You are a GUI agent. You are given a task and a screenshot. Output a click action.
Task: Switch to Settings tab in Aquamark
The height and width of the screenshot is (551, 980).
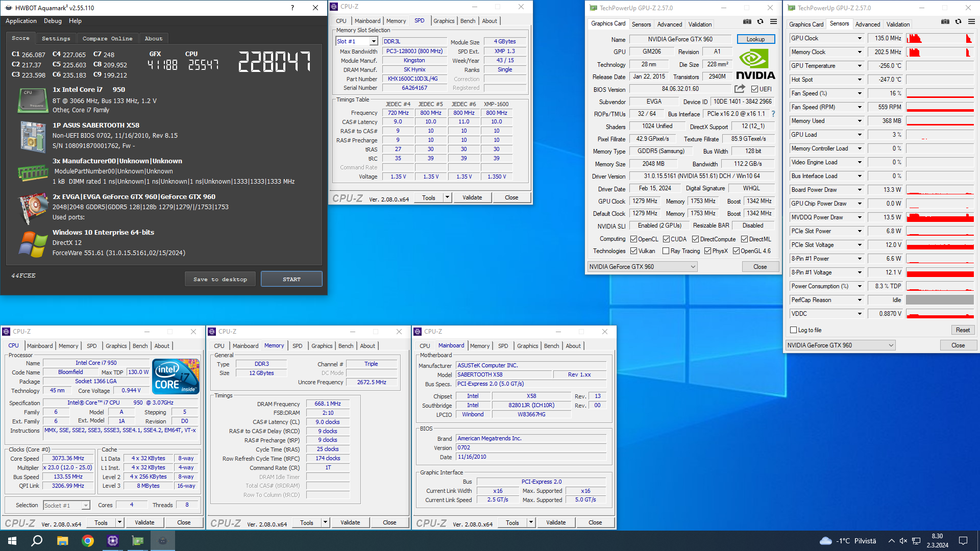(56, 39)
